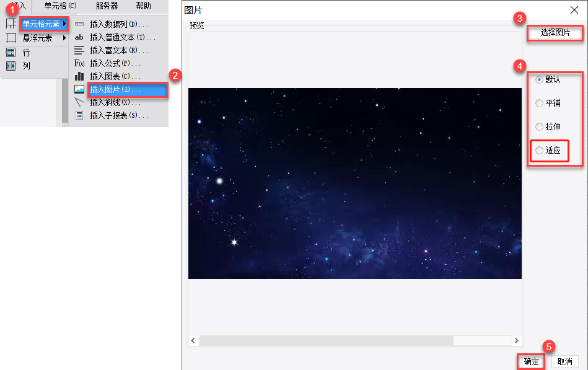Image resolution: width=588 pixels, height=370 pixels.
Task: Click the rich text lines icon
Action: click(x=79, y=50)
